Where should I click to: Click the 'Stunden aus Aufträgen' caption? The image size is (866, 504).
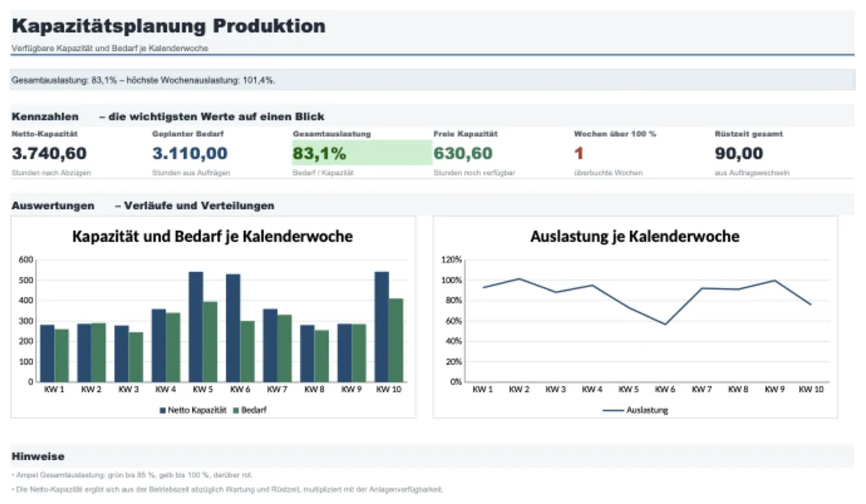(192, 173)
